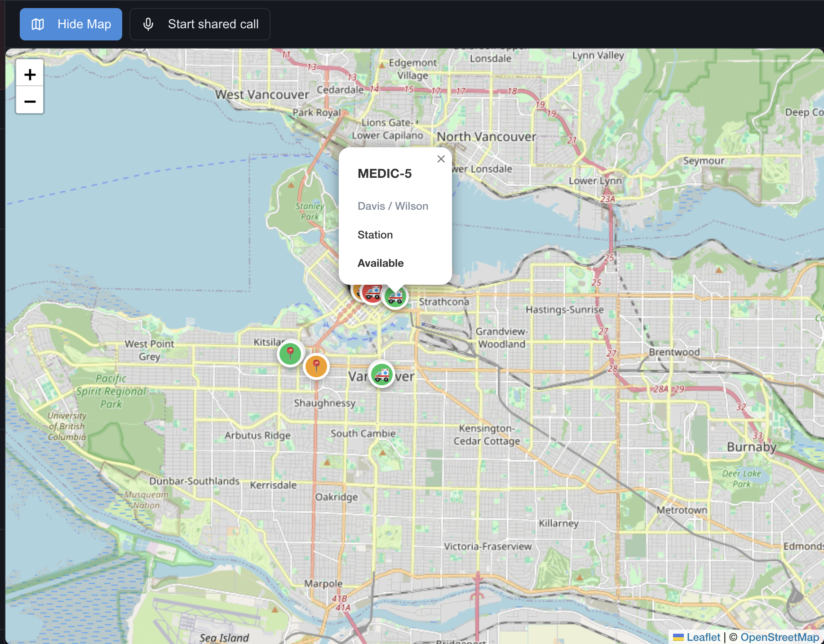Image resolution: width=824 pixels, height=644 pixels.
Task: Start a shared call
Action: click(200, 24)
